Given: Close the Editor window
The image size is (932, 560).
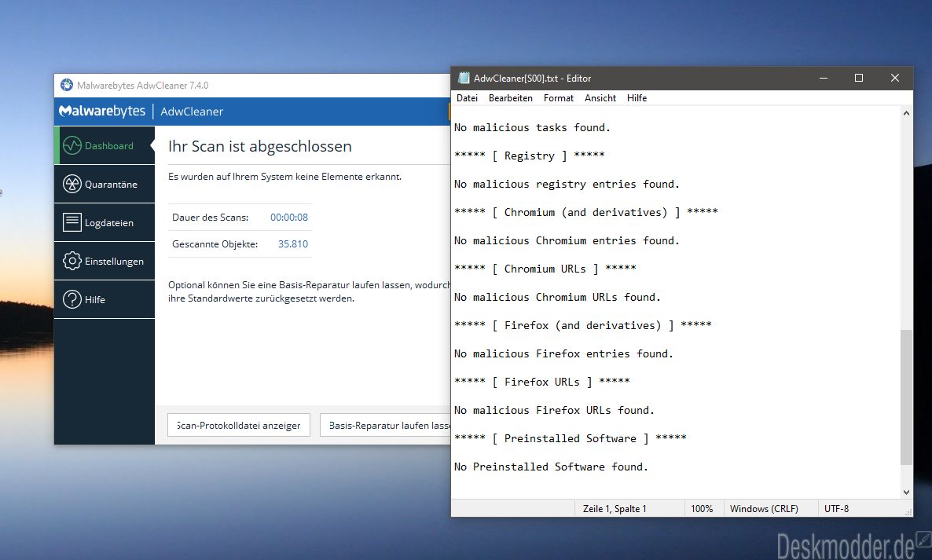Looking at the screenshot, I should [894, 78].
